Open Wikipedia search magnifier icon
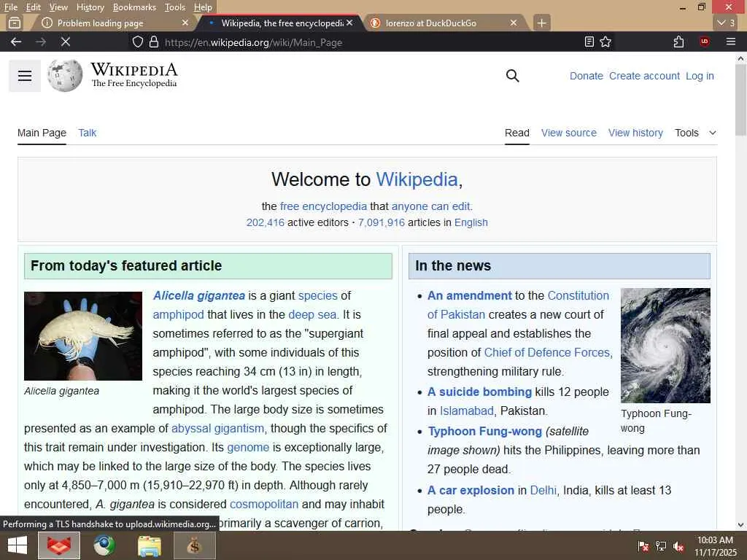The image size is (747, 560). point(512,76)
